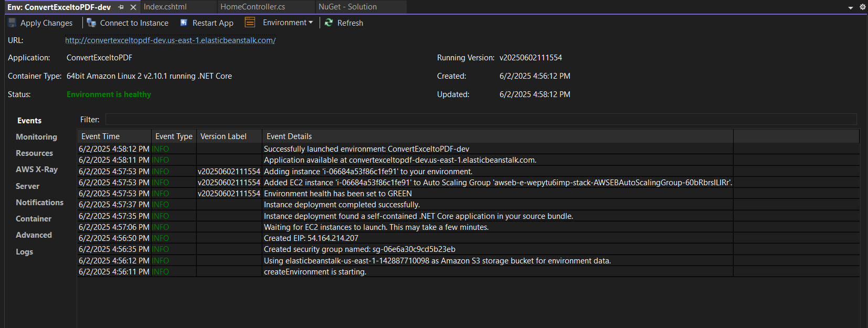Select 'createEnvironment is starting.' row

(468, 272)
